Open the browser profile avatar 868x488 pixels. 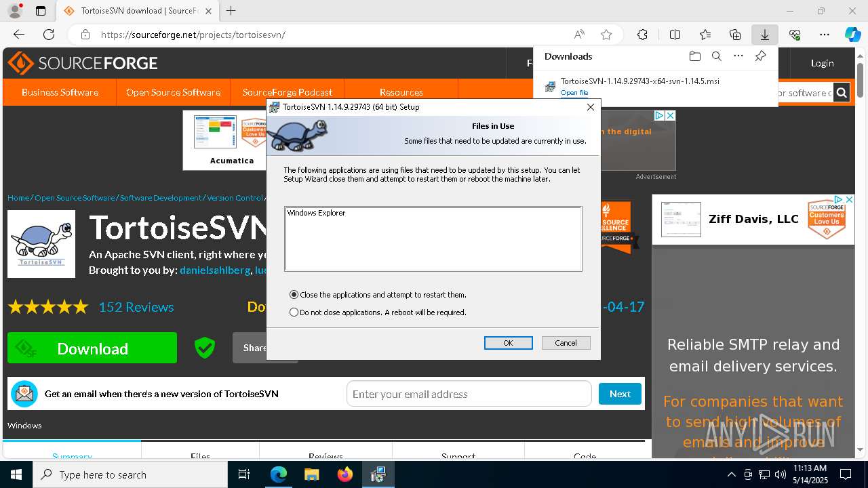pos(15,11)
